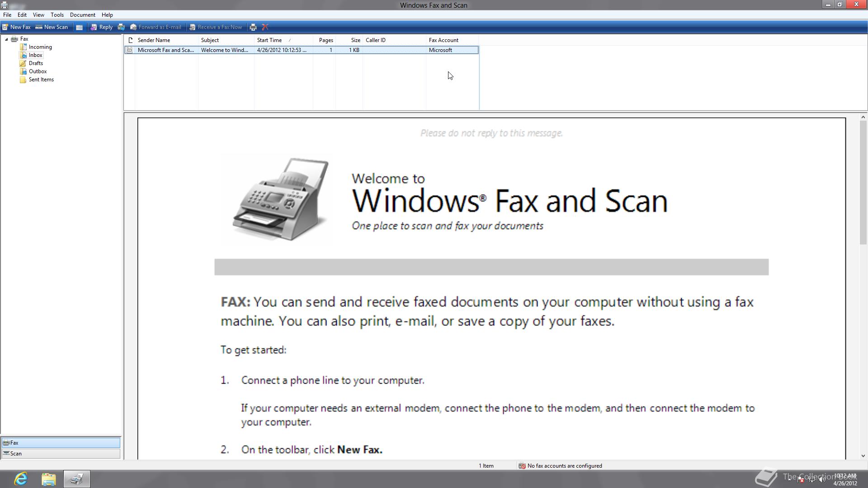Show hidden tray icons arrow
This screenshot has width=868, height=488.
click(790, 479)
